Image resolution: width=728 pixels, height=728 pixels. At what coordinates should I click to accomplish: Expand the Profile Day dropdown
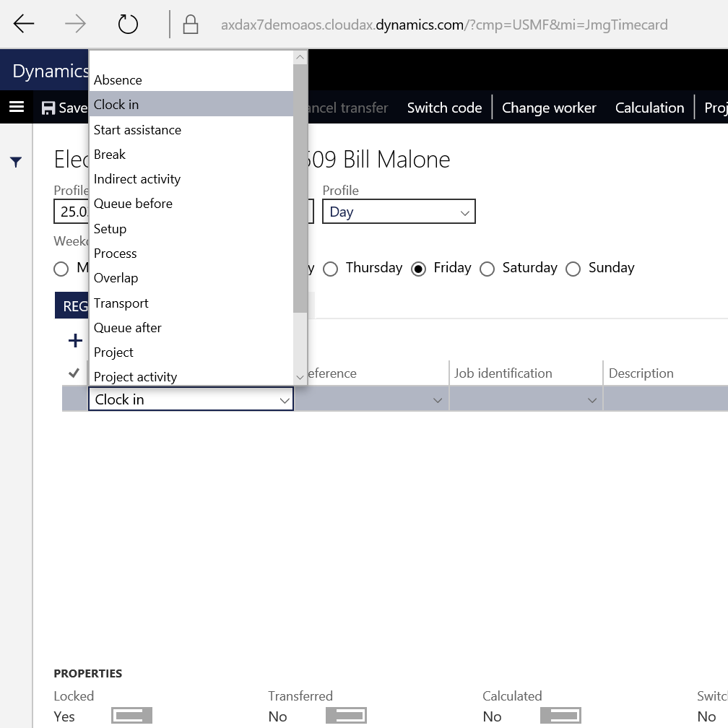tap(464, 212)
